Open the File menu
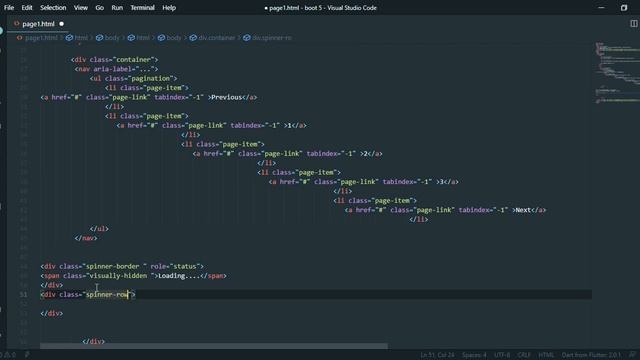640x360 pixels. [x=9, y=8]
